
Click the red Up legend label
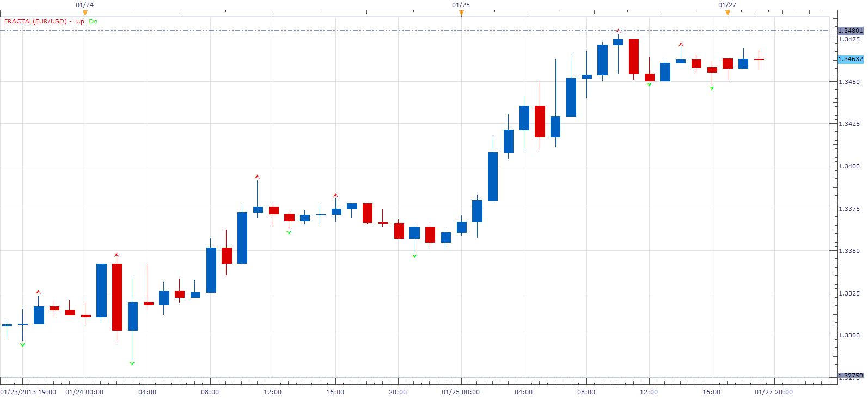pos(80,21)
